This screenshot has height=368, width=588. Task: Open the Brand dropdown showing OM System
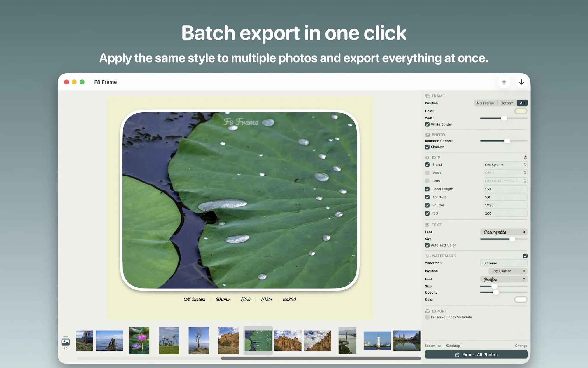505,165
